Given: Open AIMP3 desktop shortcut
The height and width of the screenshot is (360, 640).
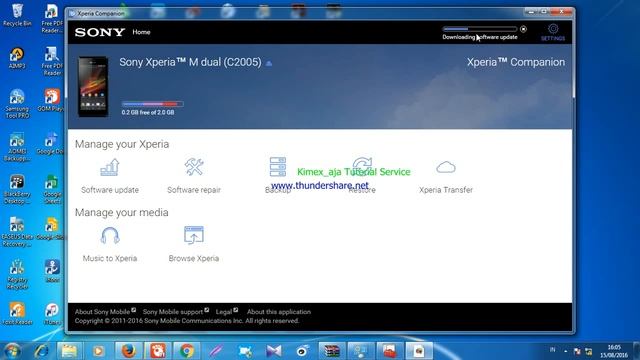Looking at the screenshot, I should point(17,58).
